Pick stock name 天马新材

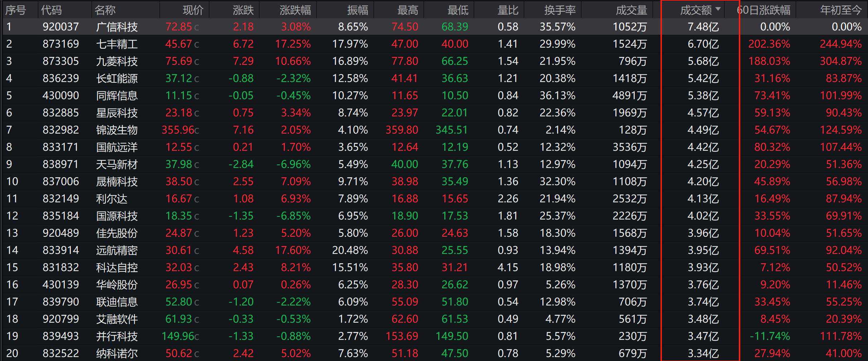click(117, 164)
